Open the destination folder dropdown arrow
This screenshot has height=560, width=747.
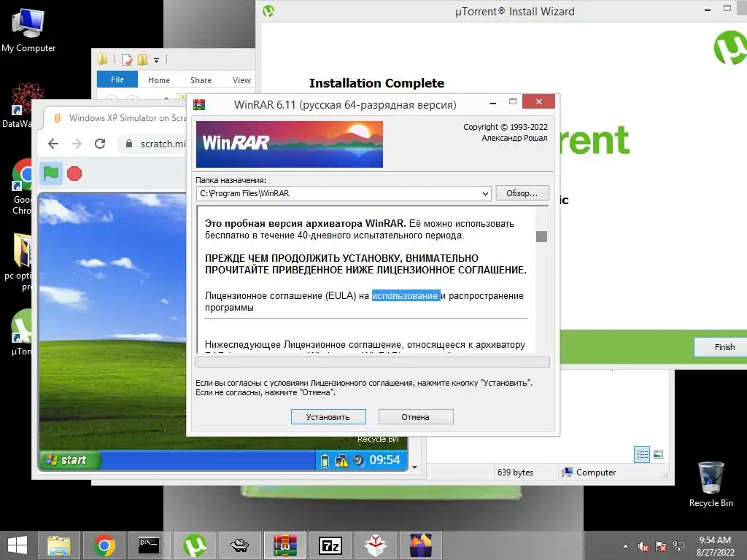[x=485, y=193]
